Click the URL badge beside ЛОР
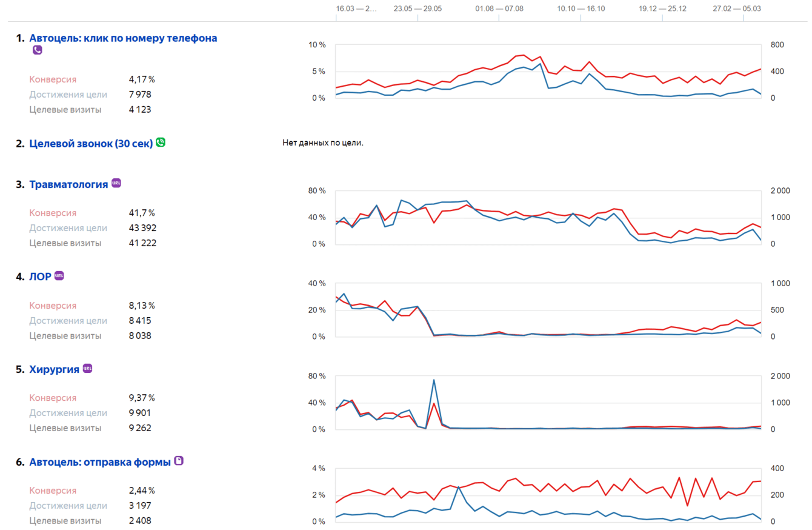 click(59, 276)
